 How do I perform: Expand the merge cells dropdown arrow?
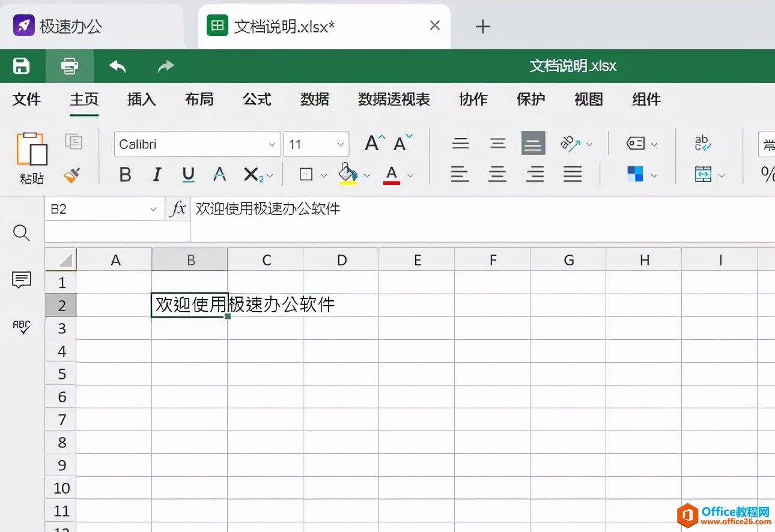(722, 176)
